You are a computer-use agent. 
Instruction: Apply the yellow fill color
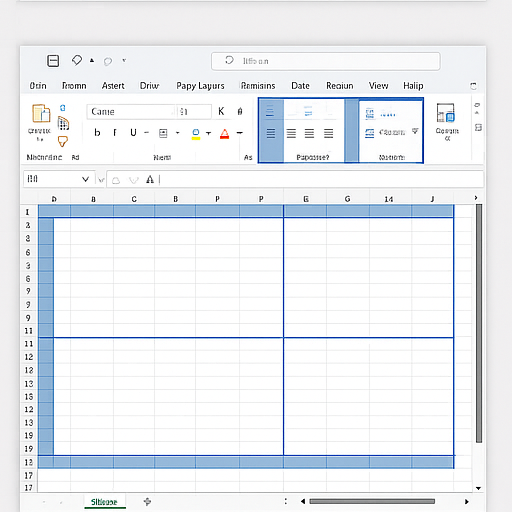pos(196,134)
